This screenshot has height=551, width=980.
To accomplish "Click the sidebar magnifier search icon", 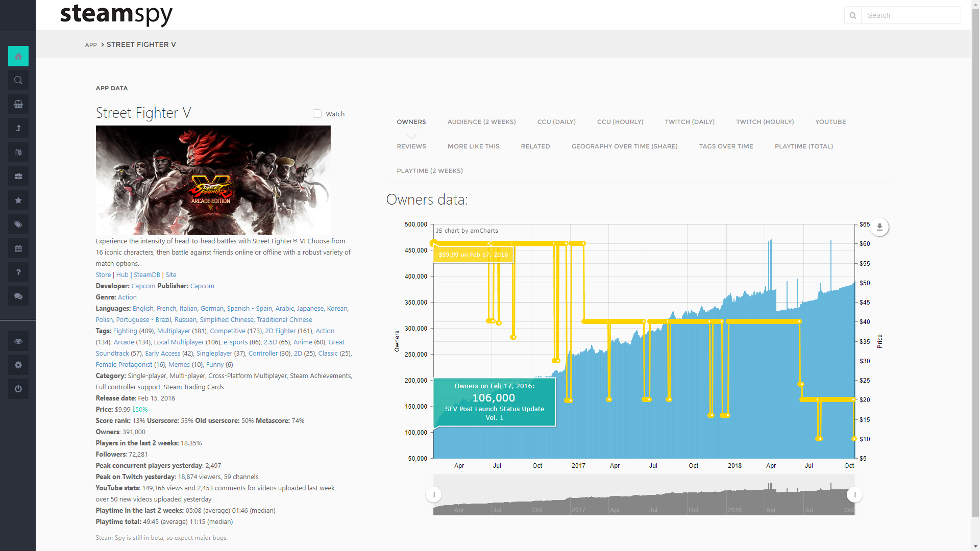I will pos(18,80).
